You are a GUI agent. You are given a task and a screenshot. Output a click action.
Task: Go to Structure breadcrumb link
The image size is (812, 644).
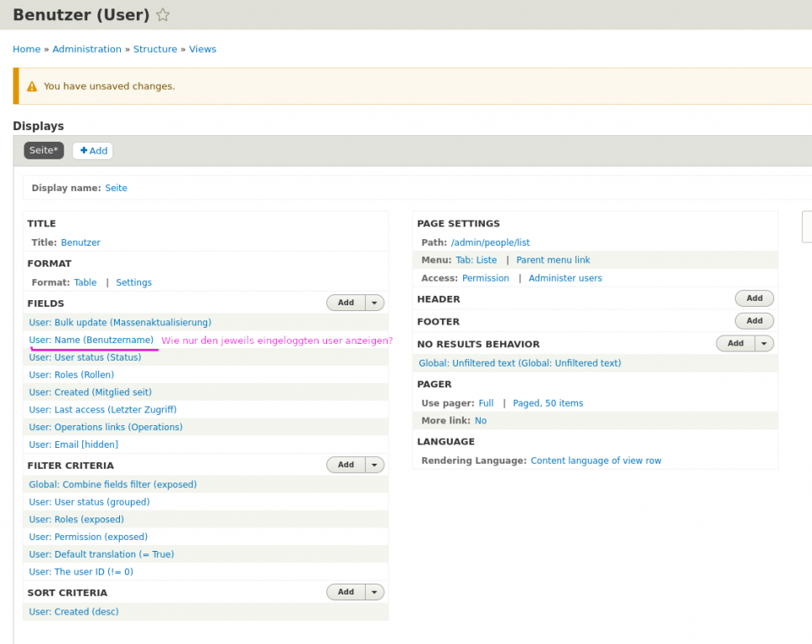[x=155, y=49]
